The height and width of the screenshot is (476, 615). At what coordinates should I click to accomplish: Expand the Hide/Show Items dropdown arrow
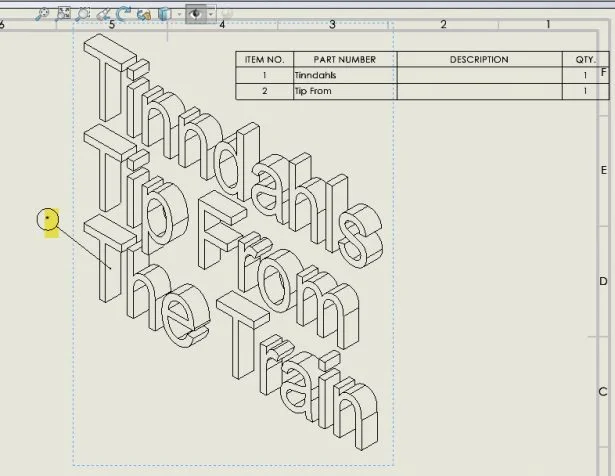point(210,14)
